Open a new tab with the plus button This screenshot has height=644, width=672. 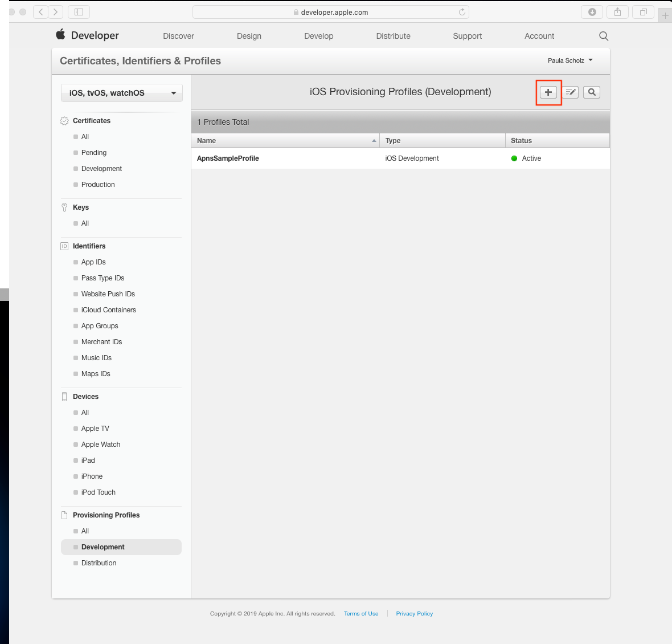665,16
